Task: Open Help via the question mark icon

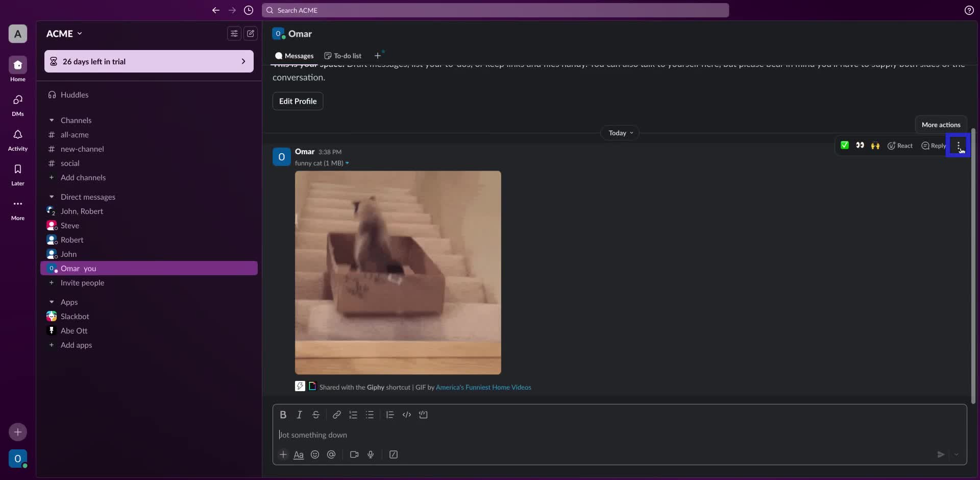Action: pyautogui.click(x=969, y=10)
